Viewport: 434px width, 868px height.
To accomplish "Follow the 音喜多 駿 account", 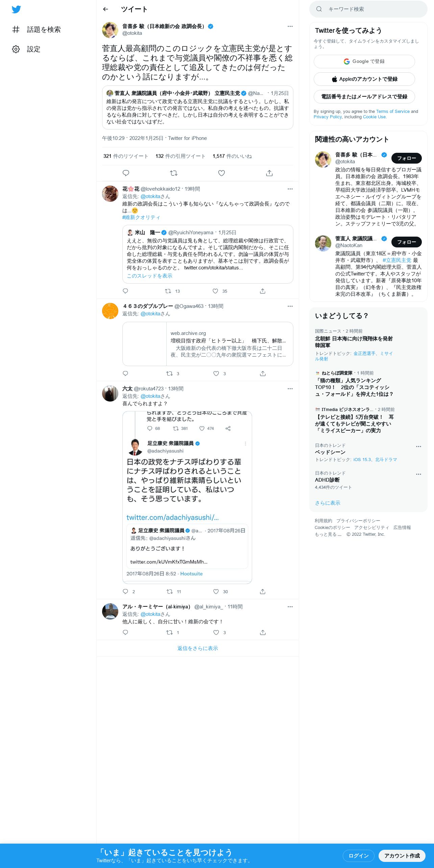I will pos(407,158).
